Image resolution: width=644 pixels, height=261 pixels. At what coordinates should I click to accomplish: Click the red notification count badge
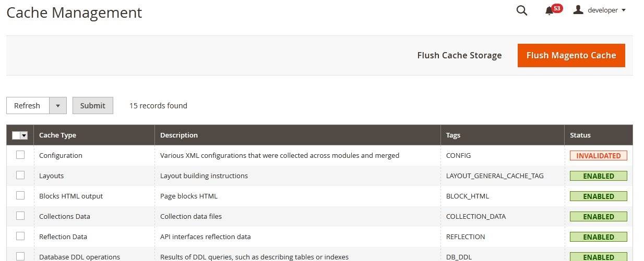pos(557,8)
